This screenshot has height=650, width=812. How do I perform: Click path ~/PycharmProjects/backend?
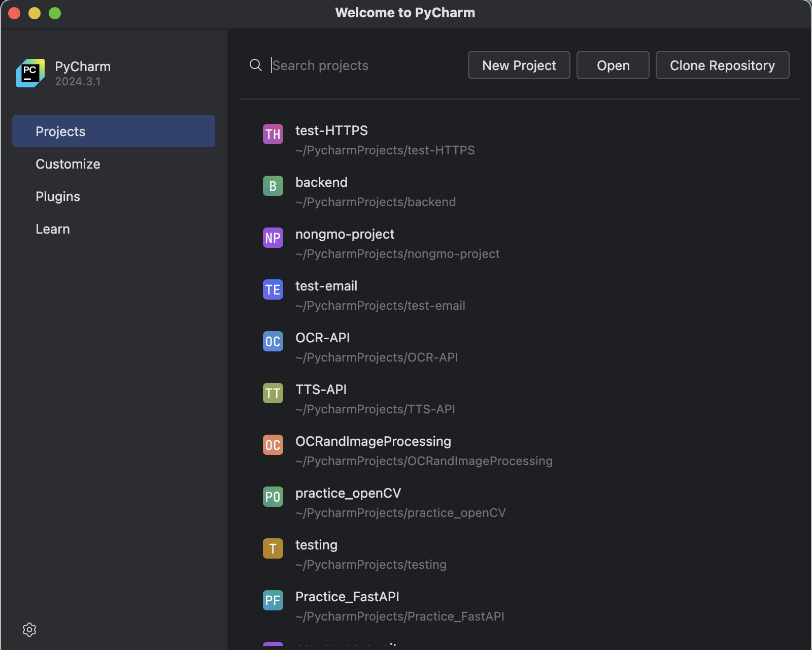pyautogui.click(x=376, y=202)
